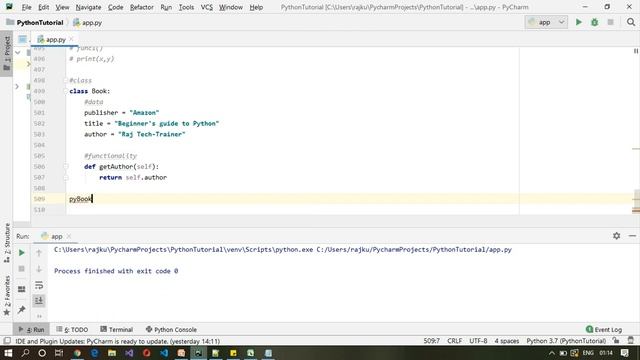Image resolution: width=640 pixels, height=360 pixels.
Task: Change UTF-8 file encoding in status bar
Action: coord(478,341)
